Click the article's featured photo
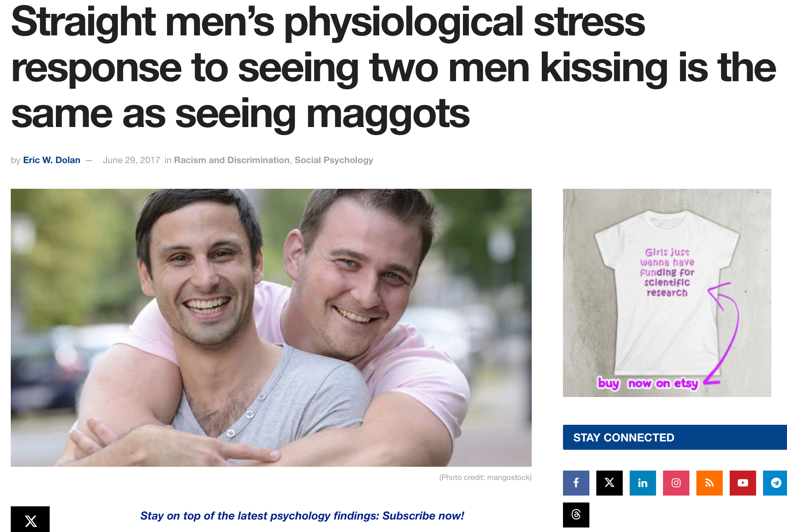Screen dimensions: 787x532 271,328
